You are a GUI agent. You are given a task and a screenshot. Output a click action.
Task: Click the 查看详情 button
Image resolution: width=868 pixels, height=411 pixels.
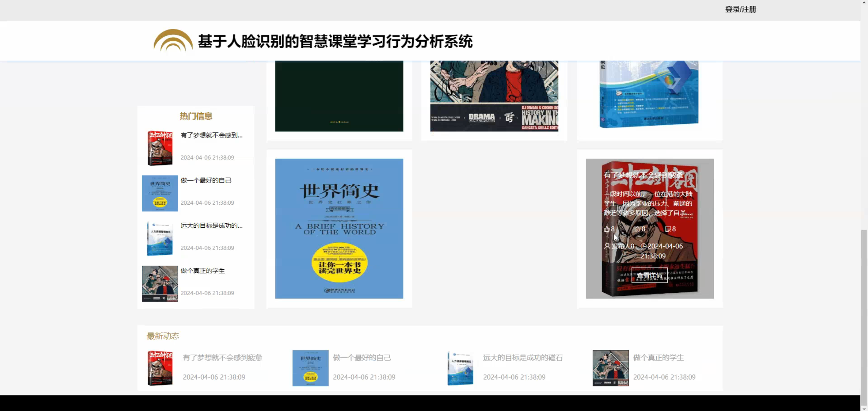click(649, 275)
